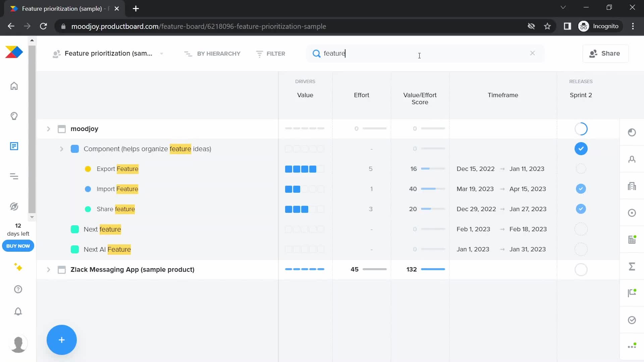This screenshot has width=644, height=362.
Task: Toggle Sprint 2 release for Next AI Feature
Action: tap(581, 249)
